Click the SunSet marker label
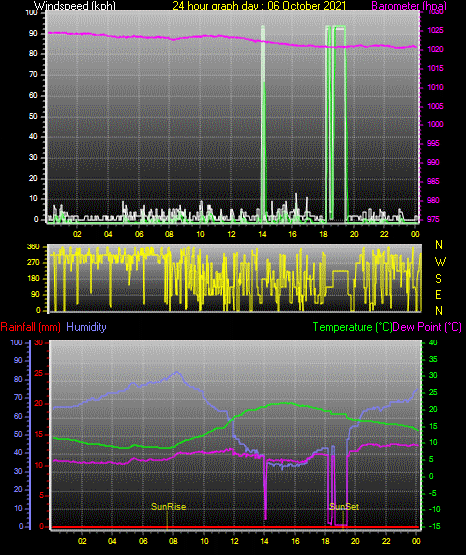Viewport: 466px width, 555px height. (x=344, y=507)
